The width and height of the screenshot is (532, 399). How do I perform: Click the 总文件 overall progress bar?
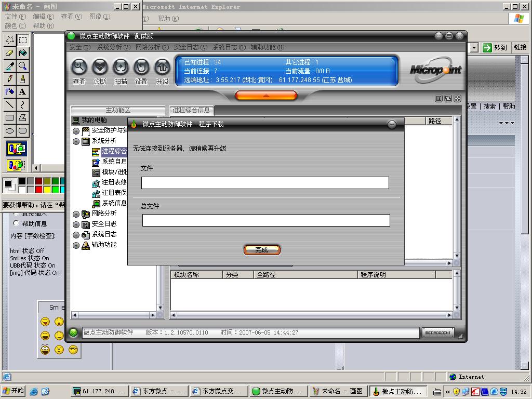click(x=266, y=220)
